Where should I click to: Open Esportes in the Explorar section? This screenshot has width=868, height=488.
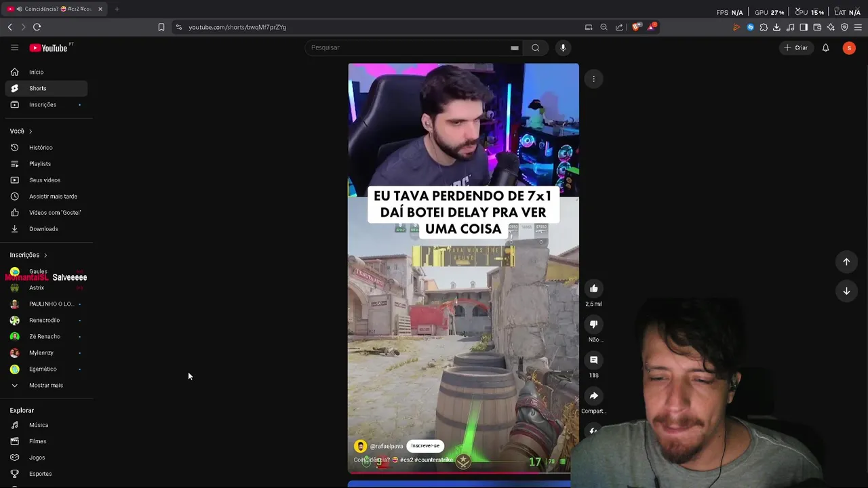(x=46, y=474)
